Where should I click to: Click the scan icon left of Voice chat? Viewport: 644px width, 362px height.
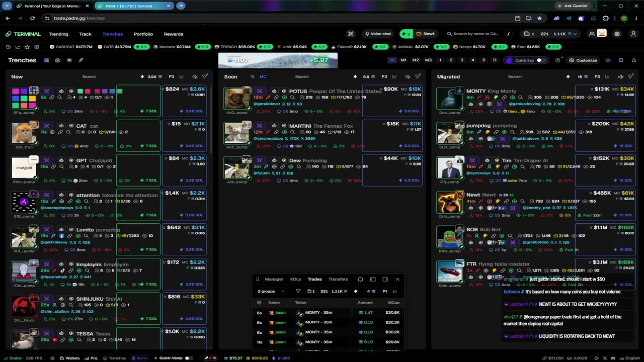point(351,34)
